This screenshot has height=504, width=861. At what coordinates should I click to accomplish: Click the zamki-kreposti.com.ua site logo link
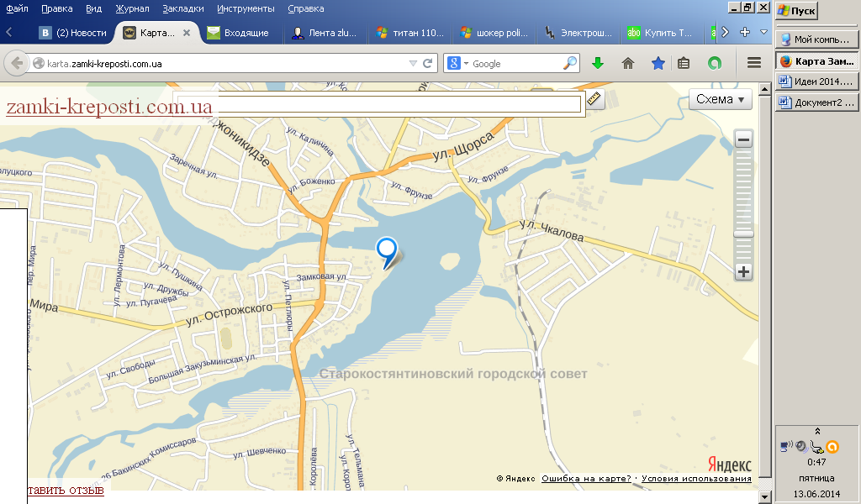click(109, 107)
